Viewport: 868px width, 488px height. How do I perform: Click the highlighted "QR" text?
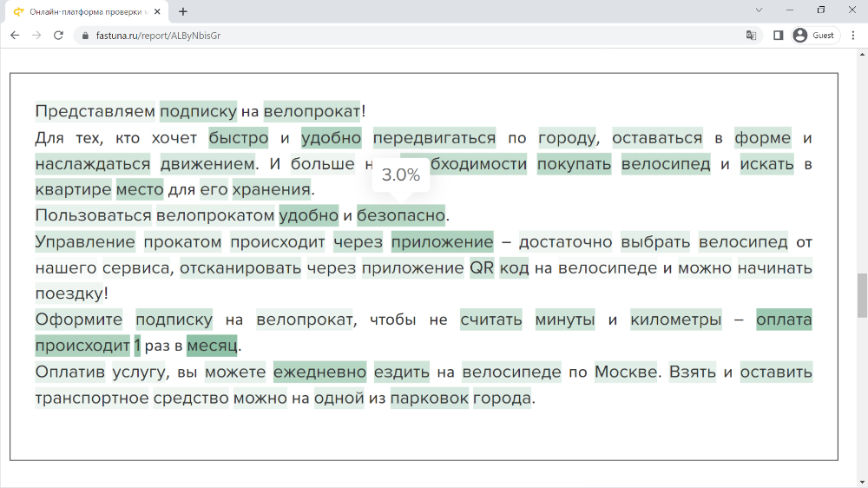[x=482, y=268]
